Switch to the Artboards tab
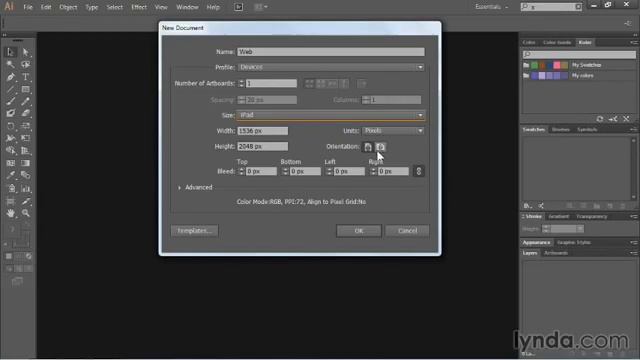 pos(556,253)
